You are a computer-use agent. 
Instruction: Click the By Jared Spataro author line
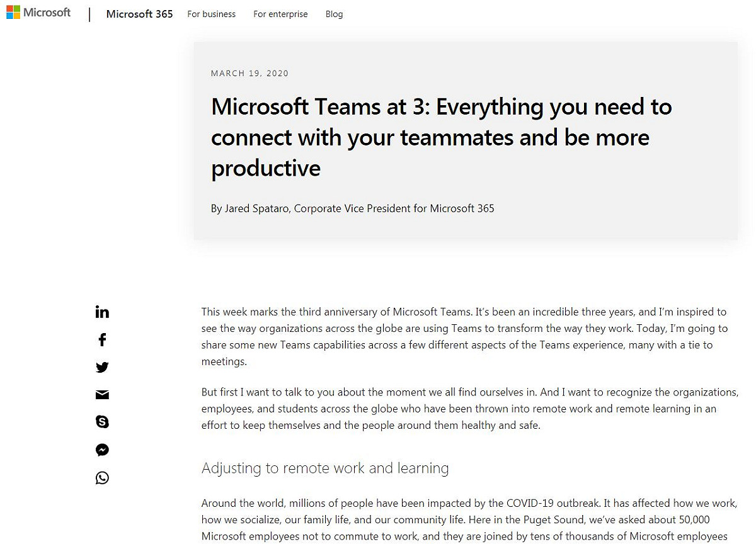pos(352,208)
